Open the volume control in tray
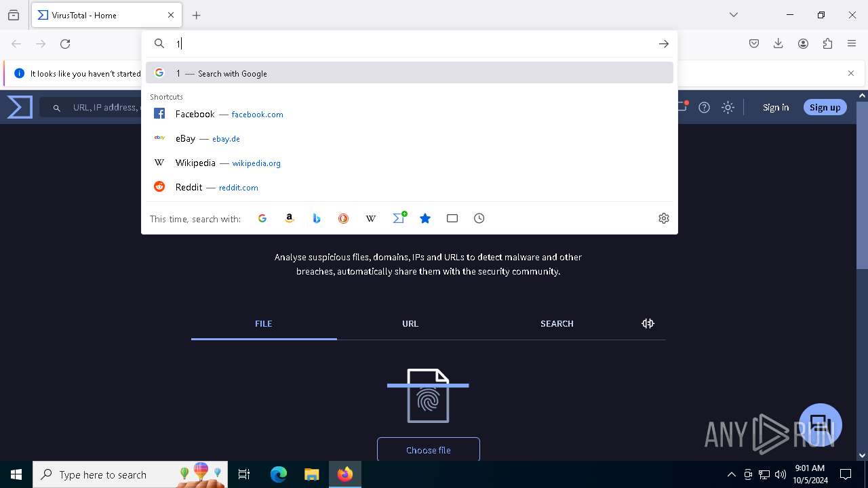This screenshot has height=488, width=868. coord(781,474)
